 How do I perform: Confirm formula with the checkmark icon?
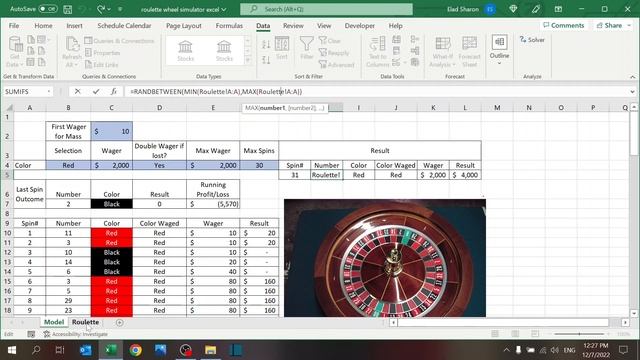[96, 91]
